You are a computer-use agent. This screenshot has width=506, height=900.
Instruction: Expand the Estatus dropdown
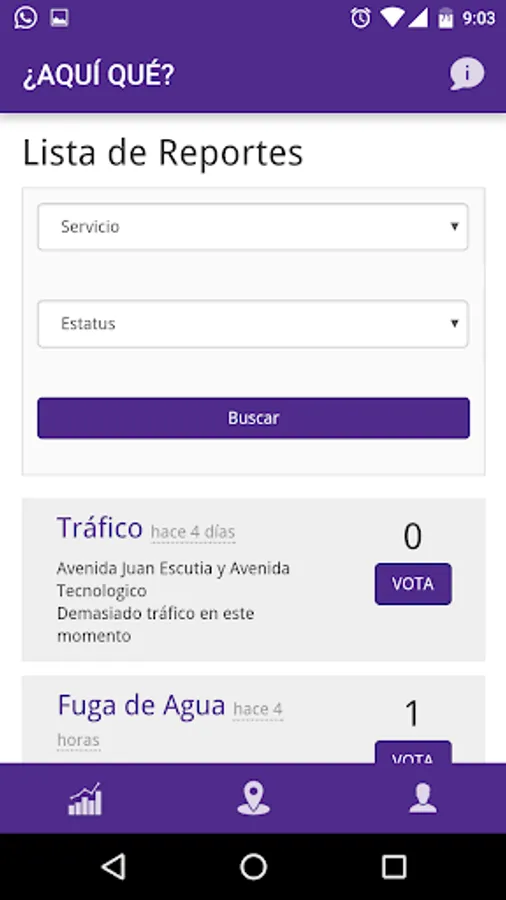coord(253,324)
